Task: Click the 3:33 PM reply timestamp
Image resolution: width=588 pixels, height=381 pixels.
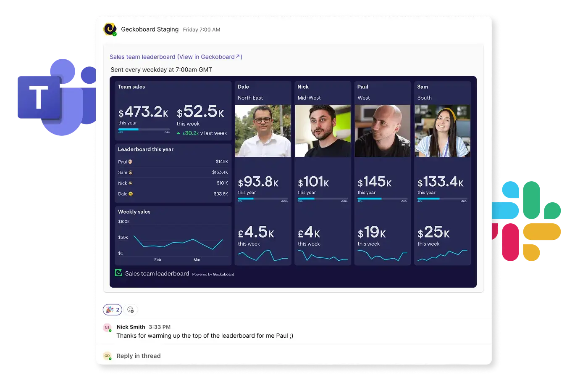Action: 160,327
